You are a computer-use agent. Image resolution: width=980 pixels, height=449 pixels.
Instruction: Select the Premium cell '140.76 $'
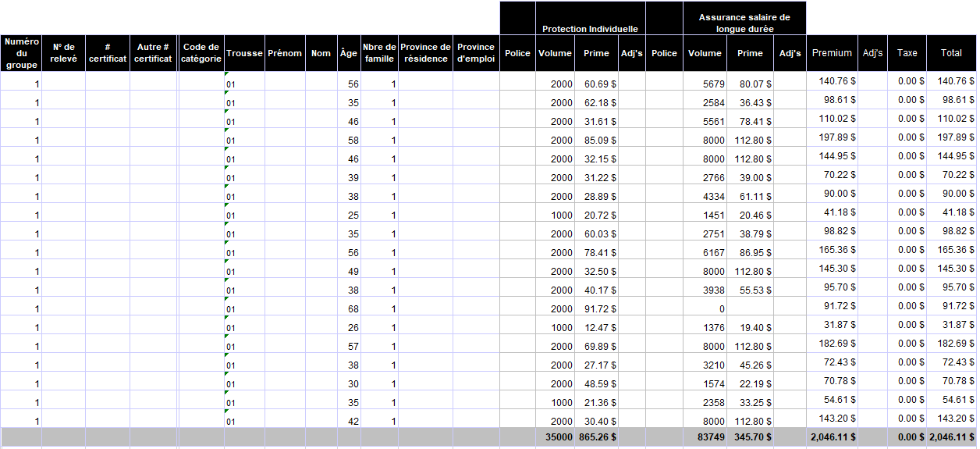832,81
